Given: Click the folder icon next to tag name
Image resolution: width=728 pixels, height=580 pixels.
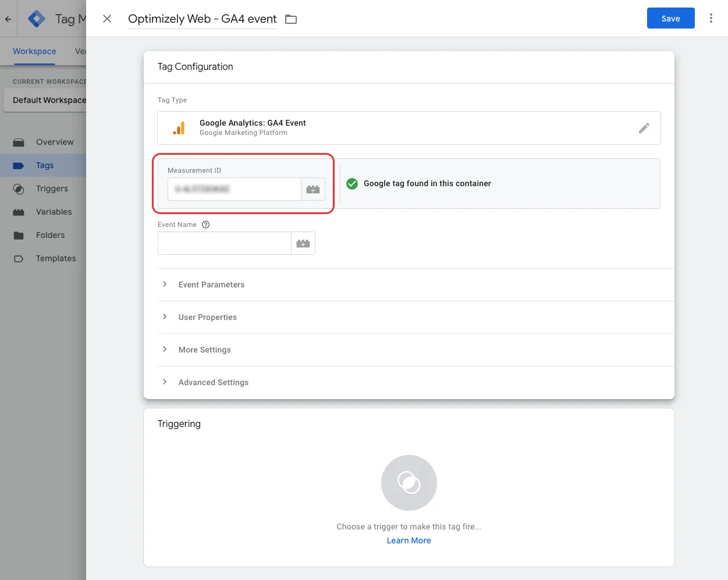Looking at the screenshot, I should [291, 19].
